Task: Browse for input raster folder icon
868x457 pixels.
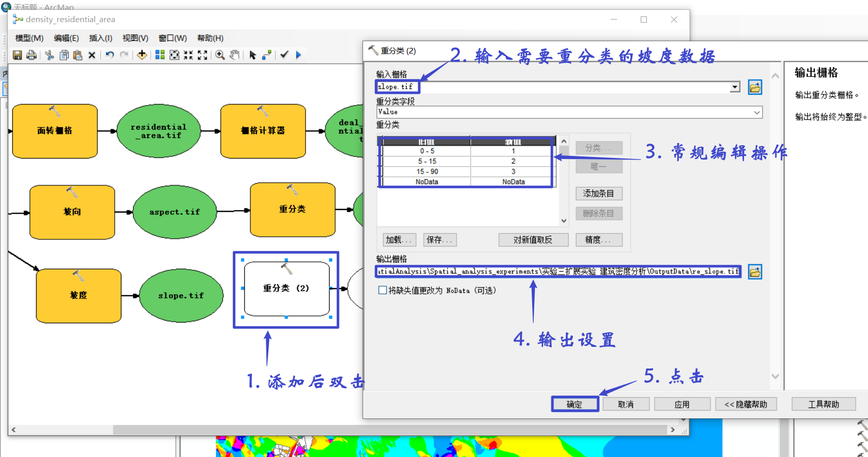Action: [755, 87]
